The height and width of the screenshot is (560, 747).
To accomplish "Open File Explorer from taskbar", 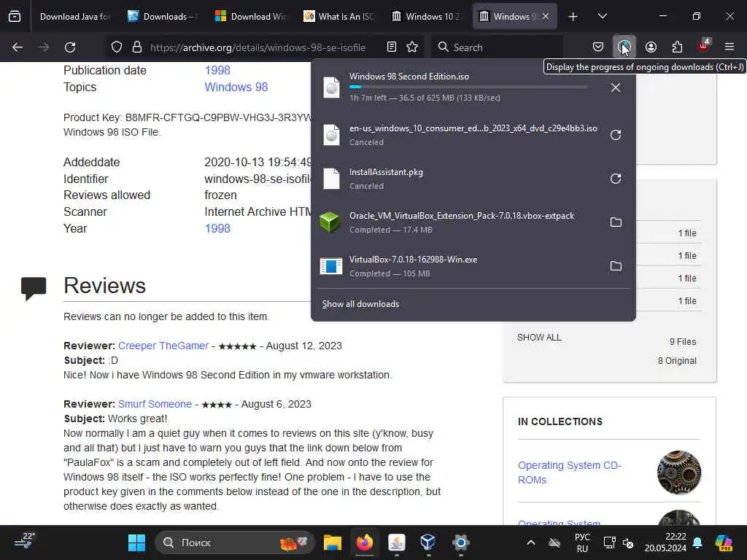I will click(x=333, y=542).
